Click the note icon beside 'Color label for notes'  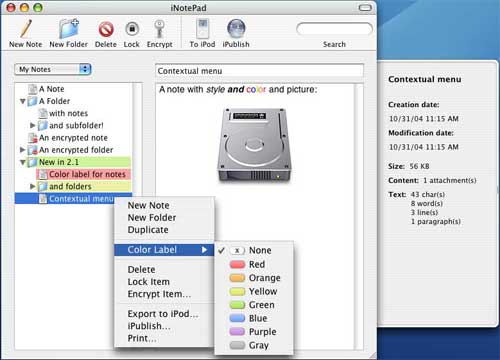point(43,174)
